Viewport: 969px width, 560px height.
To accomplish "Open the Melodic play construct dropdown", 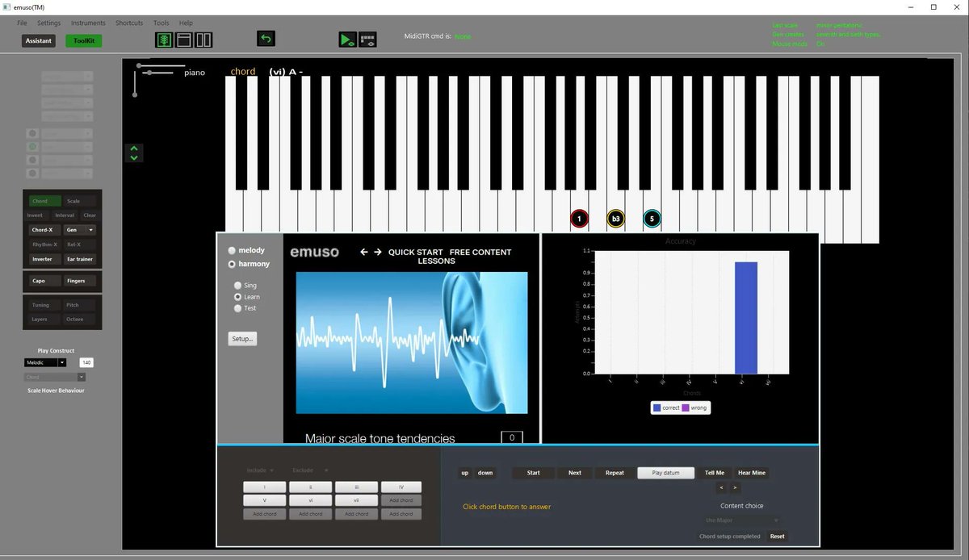I will coord(62,363).
